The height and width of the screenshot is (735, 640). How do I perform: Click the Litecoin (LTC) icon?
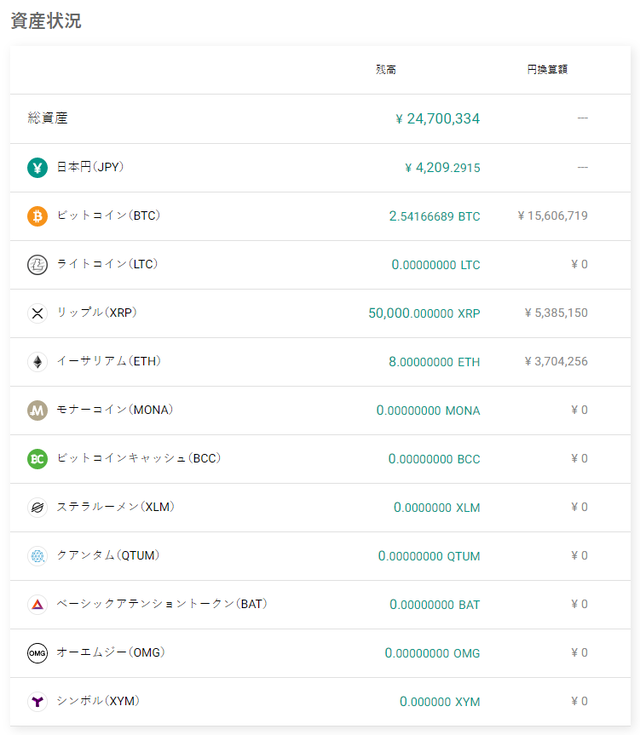coord(38,265)
